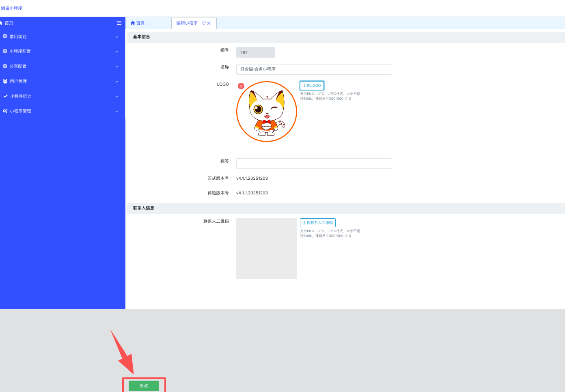
Task: Click the 上传联系人二维码 button
Action: [317, 223]
